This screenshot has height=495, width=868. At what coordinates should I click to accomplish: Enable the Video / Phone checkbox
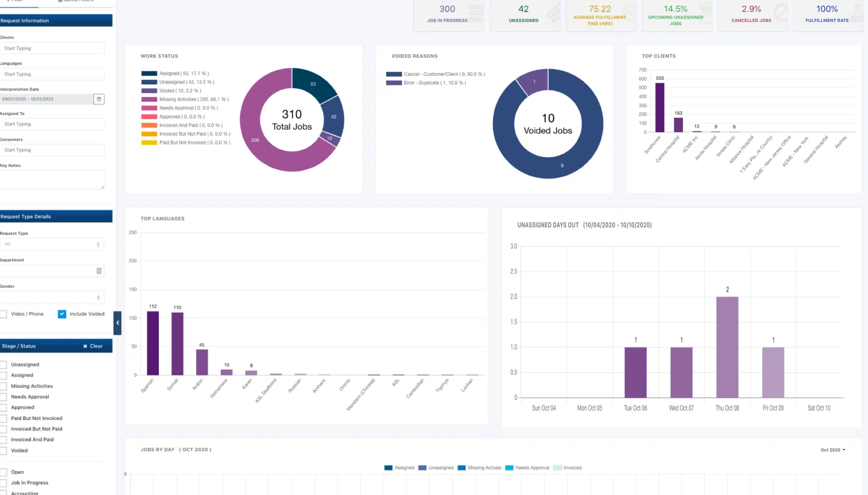pos(4,314)
